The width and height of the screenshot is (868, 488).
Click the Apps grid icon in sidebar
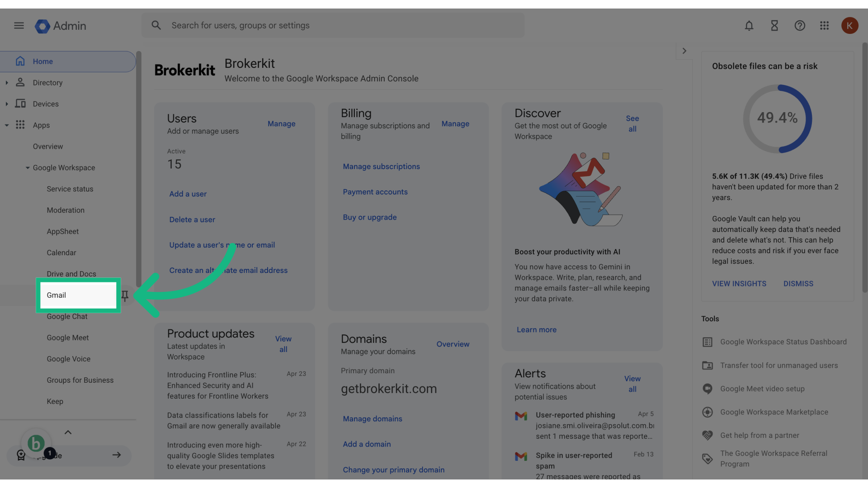[x=20, y=125]
